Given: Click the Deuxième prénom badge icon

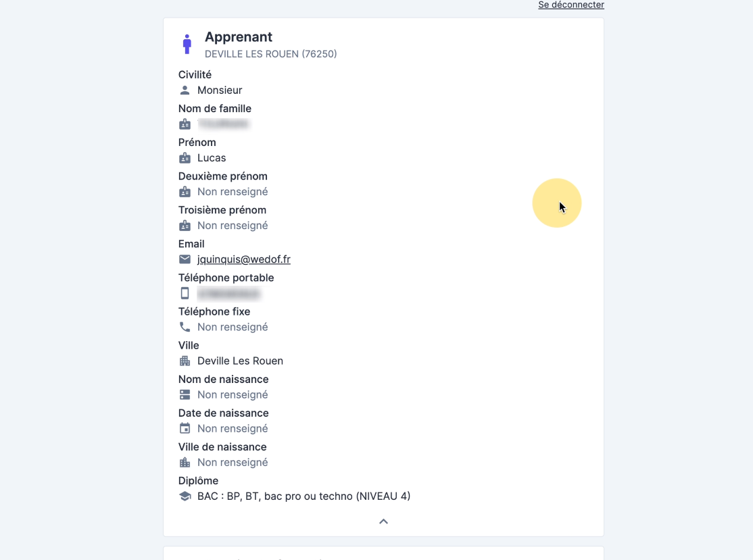Looking at the screenshot, I should 185,192.
